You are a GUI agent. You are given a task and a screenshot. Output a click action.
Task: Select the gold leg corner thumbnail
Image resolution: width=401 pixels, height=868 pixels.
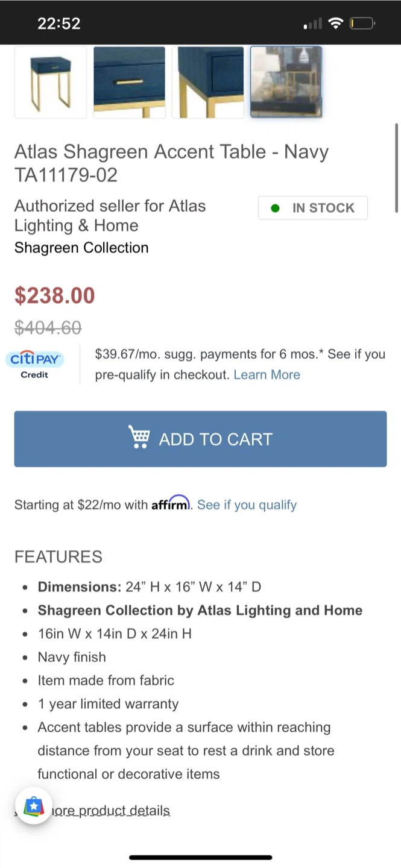click(x=208, y=82)
